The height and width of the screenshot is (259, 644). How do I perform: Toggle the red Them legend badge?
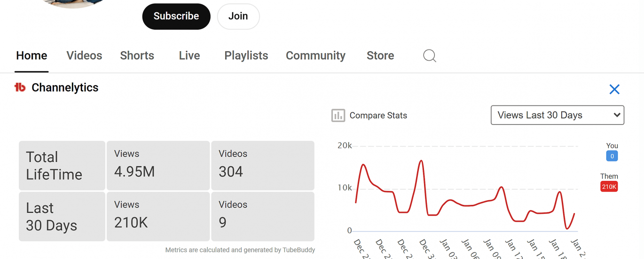pyautogui.click(x=609, y=187)
